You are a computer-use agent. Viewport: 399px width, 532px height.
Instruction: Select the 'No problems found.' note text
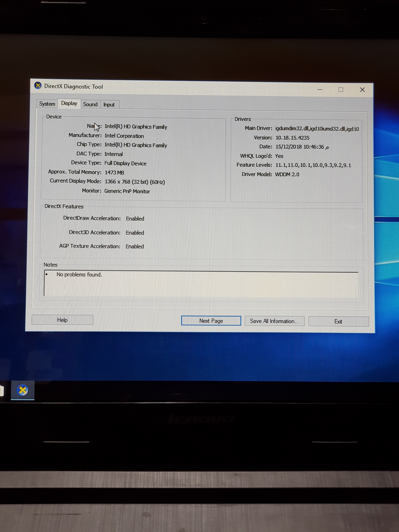79,275
